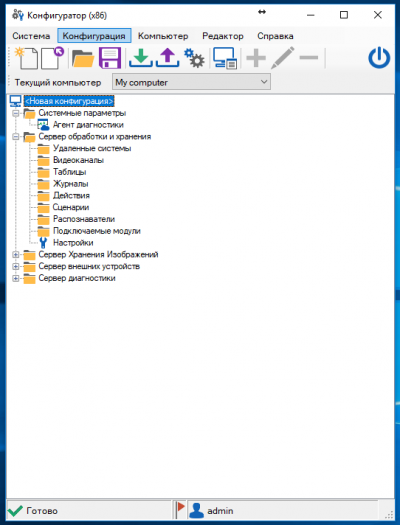
Task: Expand the Сервер диагностики node
Action: 15,278
